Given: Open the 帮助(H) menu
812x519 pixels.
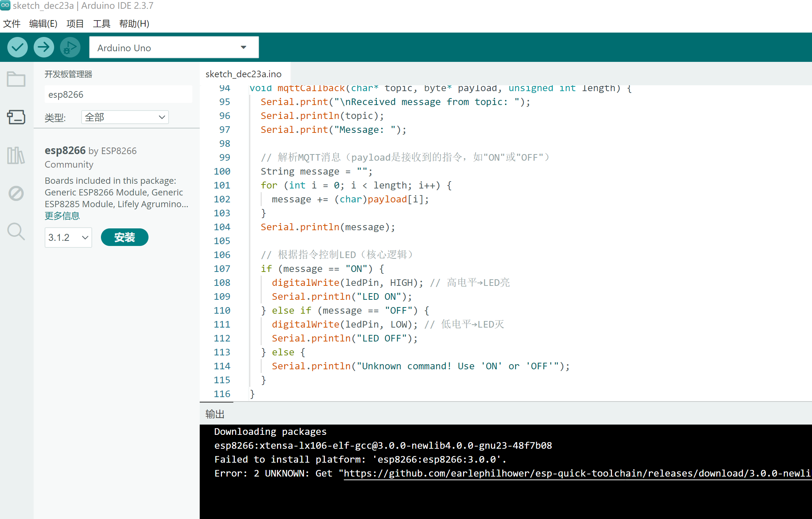Looking at the screenshot, I should click(x=134, y=24).
